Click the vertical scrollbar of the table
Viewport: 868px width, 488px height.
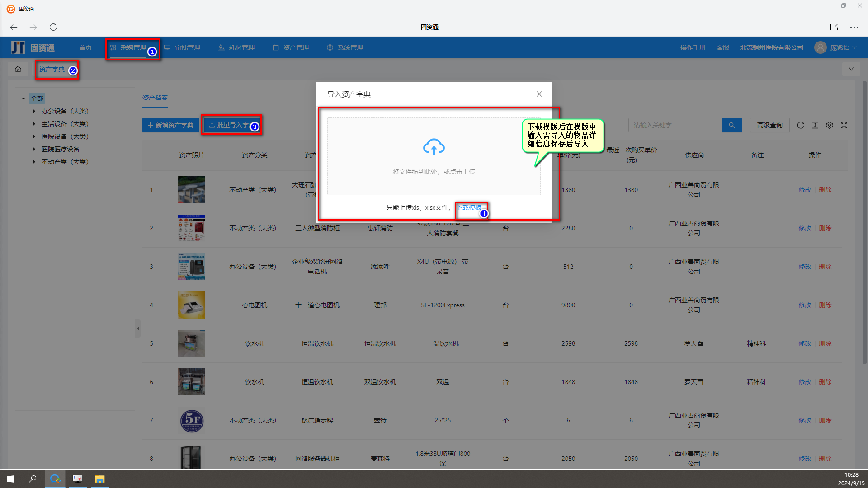click(864, 221)
